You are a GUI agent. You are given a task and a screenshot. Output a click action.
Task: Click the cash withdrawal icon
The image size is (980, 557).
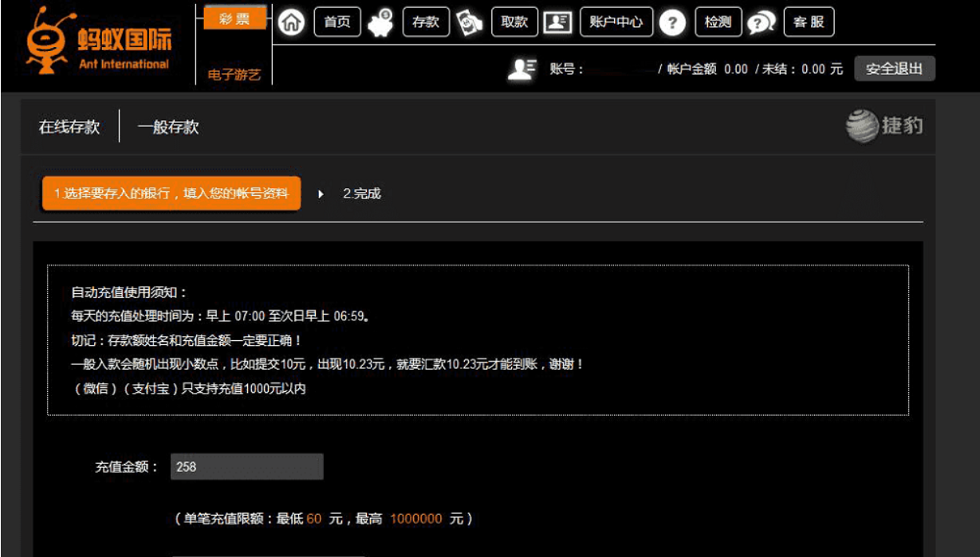click(x=470, y=23)
